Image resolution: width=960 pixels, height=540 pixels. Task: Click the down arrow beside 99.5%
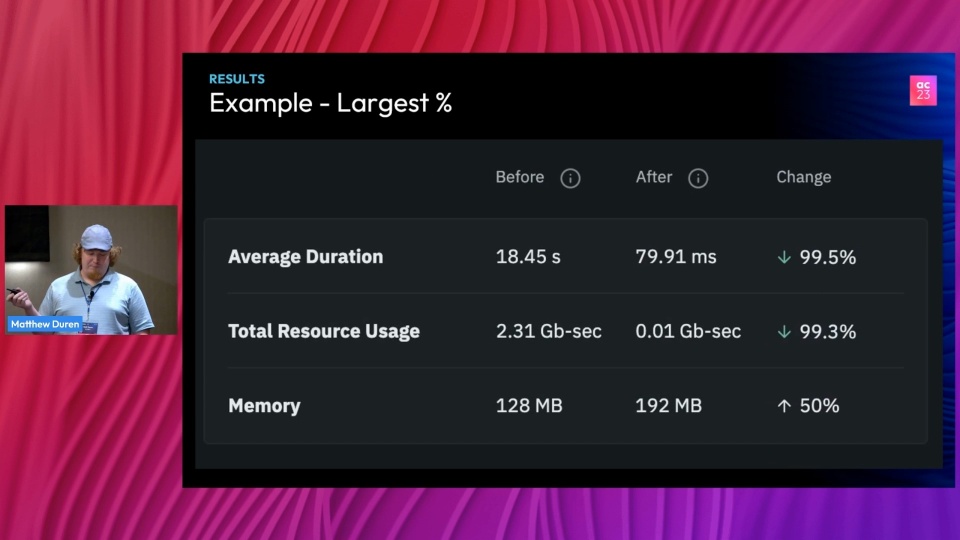pyautogui.click(x=784, y=258)
